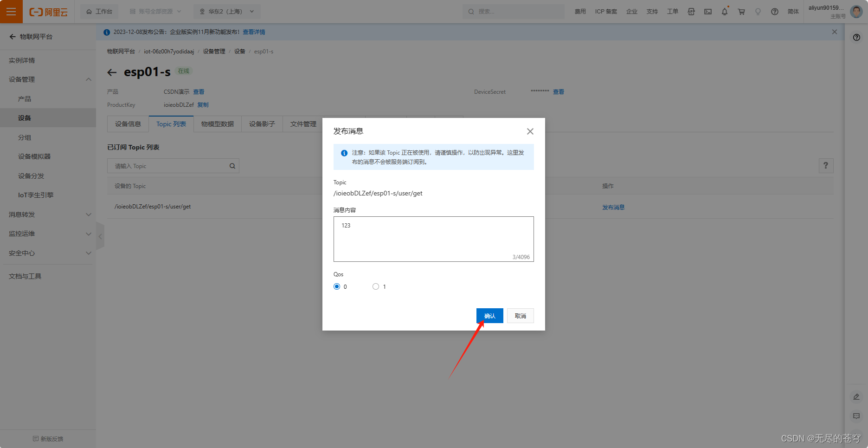Open 设备分发 in the sidebar

31,176
